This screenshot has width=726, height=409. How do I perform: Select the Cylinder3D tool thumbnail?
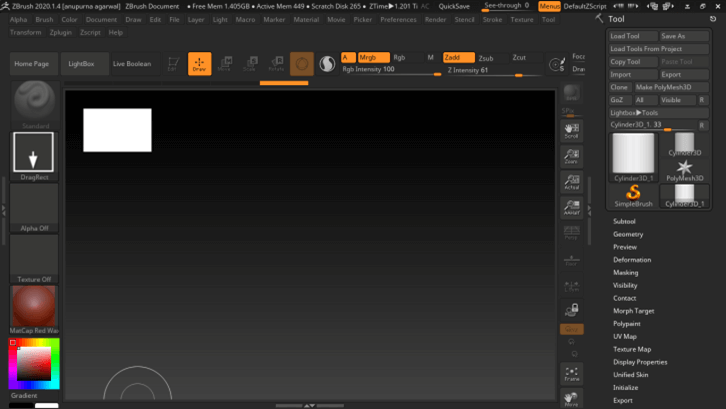(684, 144)
